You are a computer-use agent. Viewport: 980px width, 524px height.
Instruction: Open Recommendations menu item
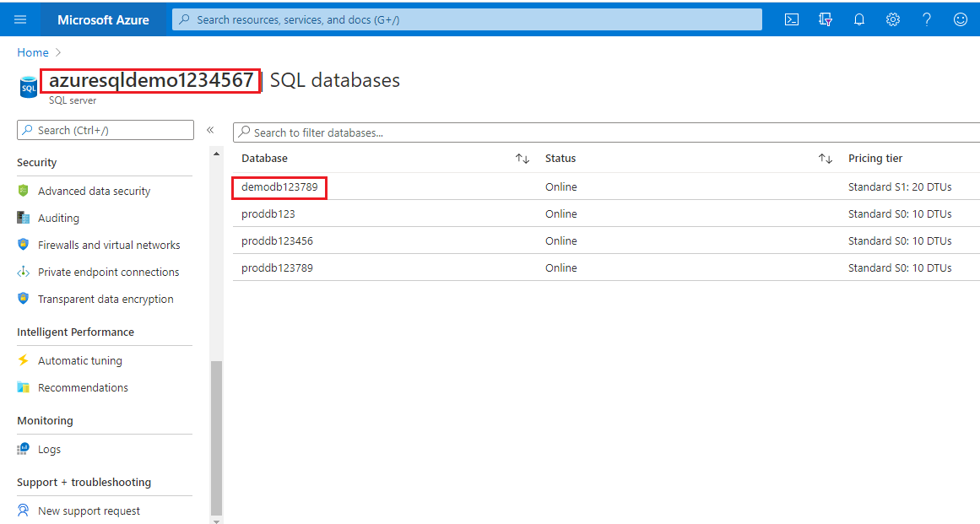pos(83,388)
